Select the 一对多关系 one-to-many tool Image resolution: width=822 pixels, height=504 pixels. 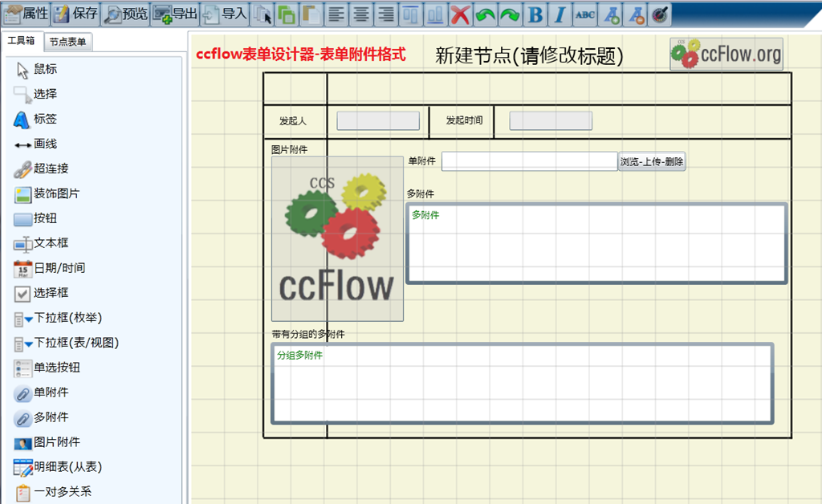coord(54,492)
